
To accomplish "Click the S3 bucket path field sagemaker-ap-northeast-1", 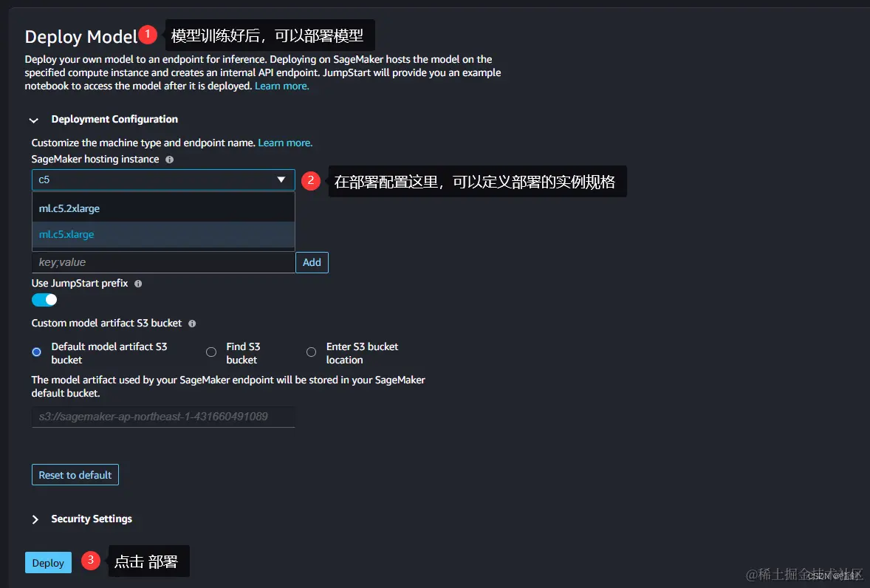I will pyautogui.click(x=164, y=417).
